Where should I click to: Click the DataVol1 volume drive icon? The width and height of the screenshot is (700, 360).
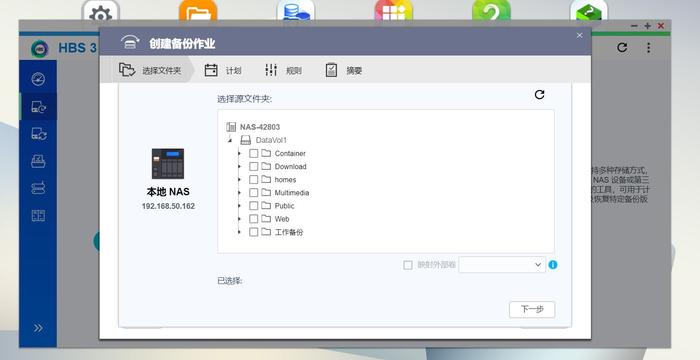pyautogui.click(x=246, y=140)
